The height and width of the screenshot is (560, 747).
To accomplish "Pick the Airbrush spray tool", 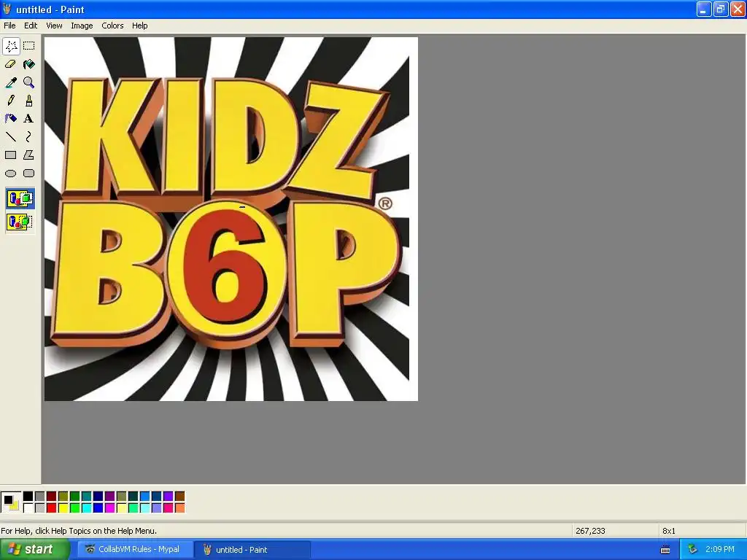I will pos(11,119).
